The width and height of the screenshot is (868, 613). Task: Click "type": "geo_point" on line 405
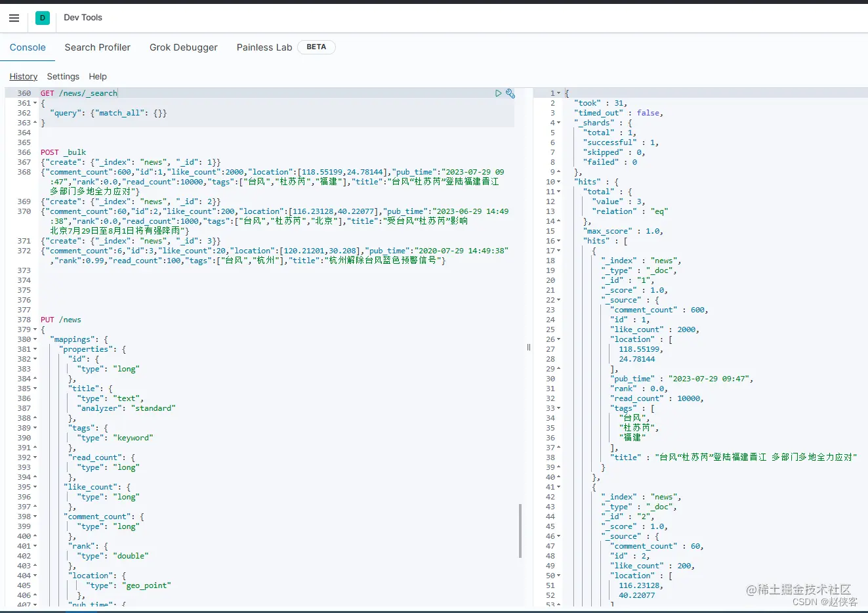click(128, 585)
